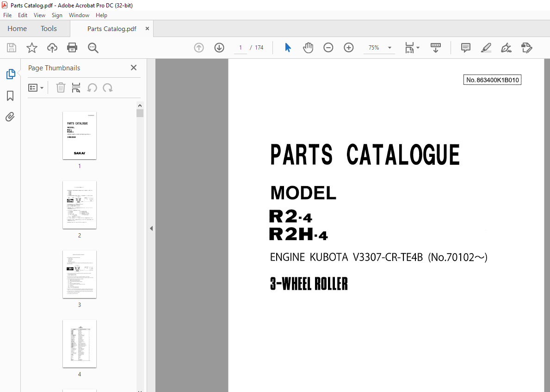Click the R2H-4 model text
This screenshot has width=550, height=392.
point(298,234)
